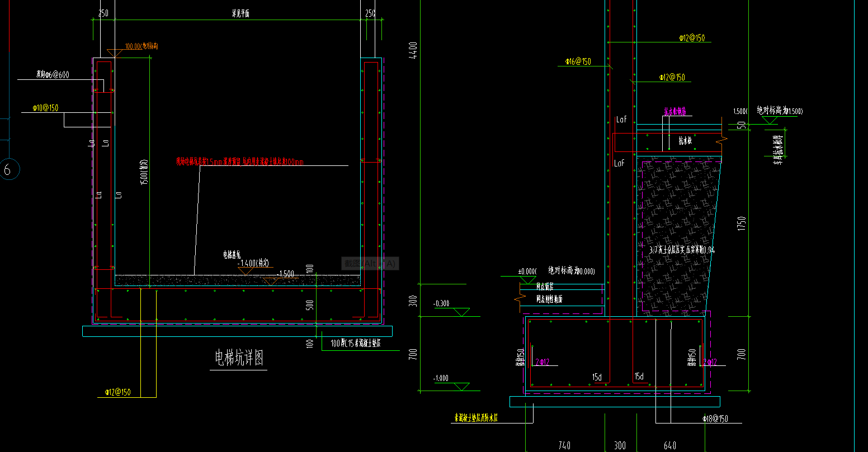868x452 pixels.
Task: Click the white 抗水板 label
Action: [x=685, y=141]
